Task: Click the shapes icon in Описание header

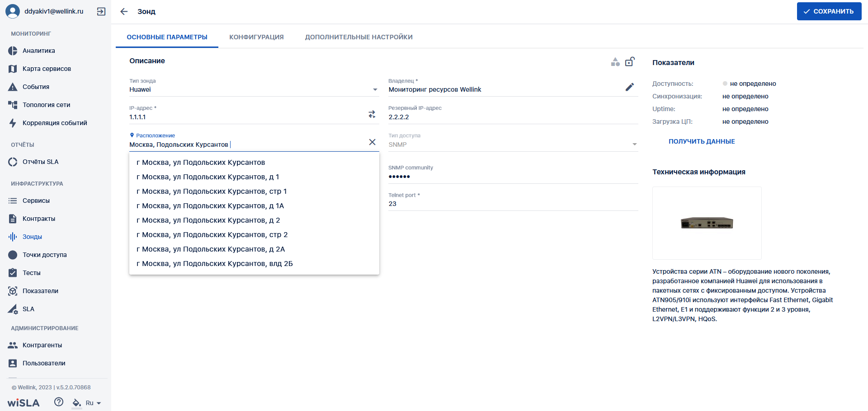Action: coord(615,62)
